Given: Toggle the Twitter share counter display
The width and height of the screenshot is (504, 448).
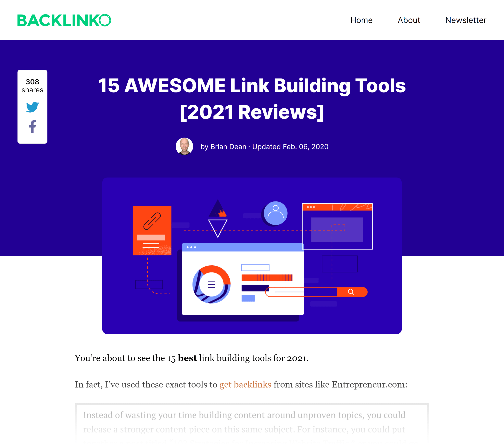Looking at the screenshot, I should click(x=32, y=107).
